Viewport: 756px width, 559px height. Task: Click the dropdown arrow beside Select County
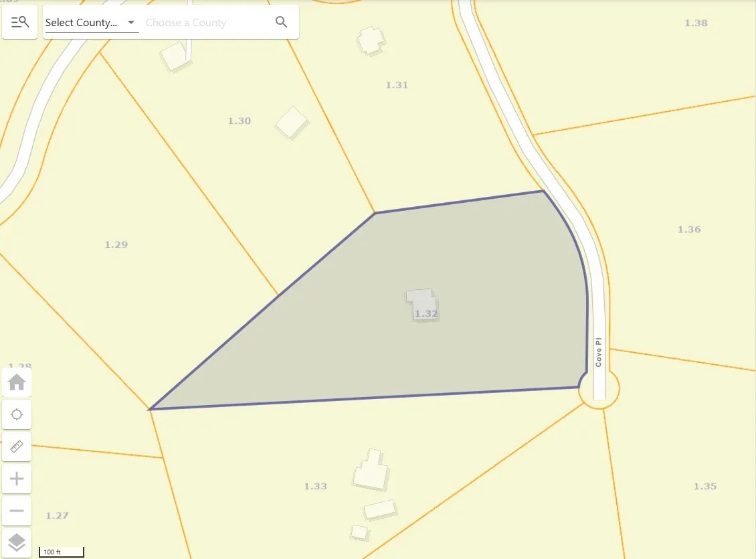pyautogui.click(x=130, y=22)
